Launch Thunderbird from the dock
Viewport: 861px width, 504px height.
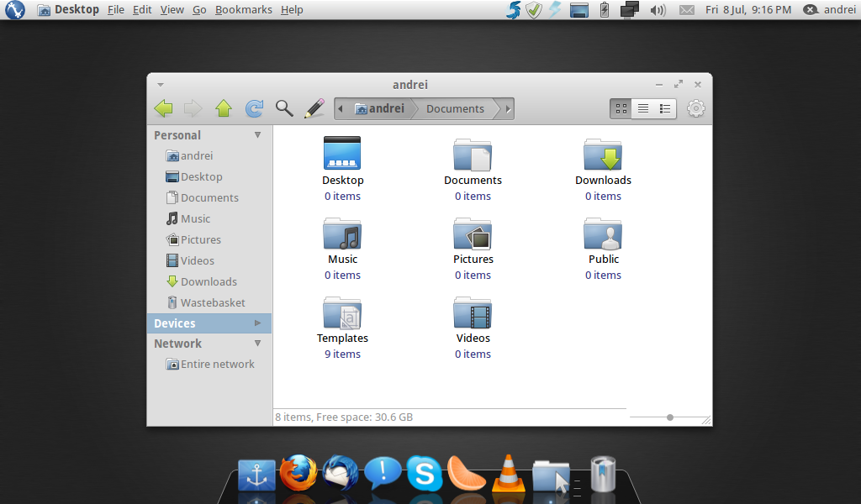(x=341, y=473)
